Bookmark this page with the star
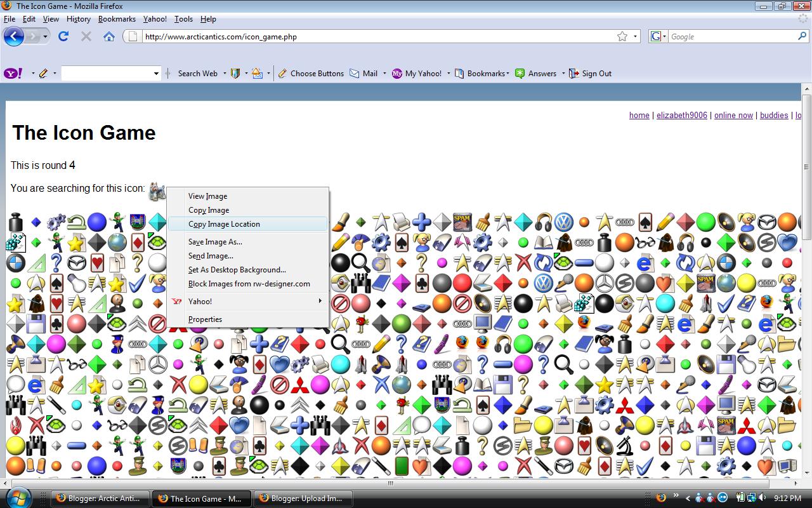 click(622, 36)
